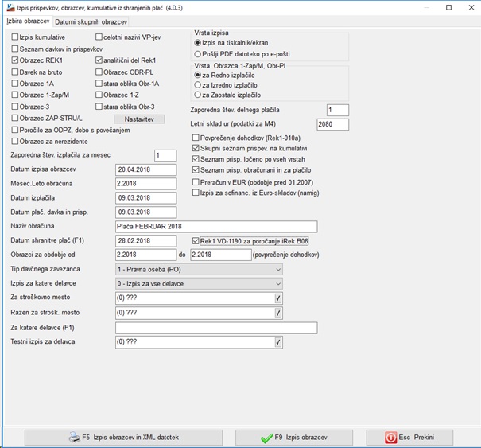This screenshot has width=481, height=448.
Task: Click Datum shranitve plač (F1) field
Action: [x=146, y=241]
